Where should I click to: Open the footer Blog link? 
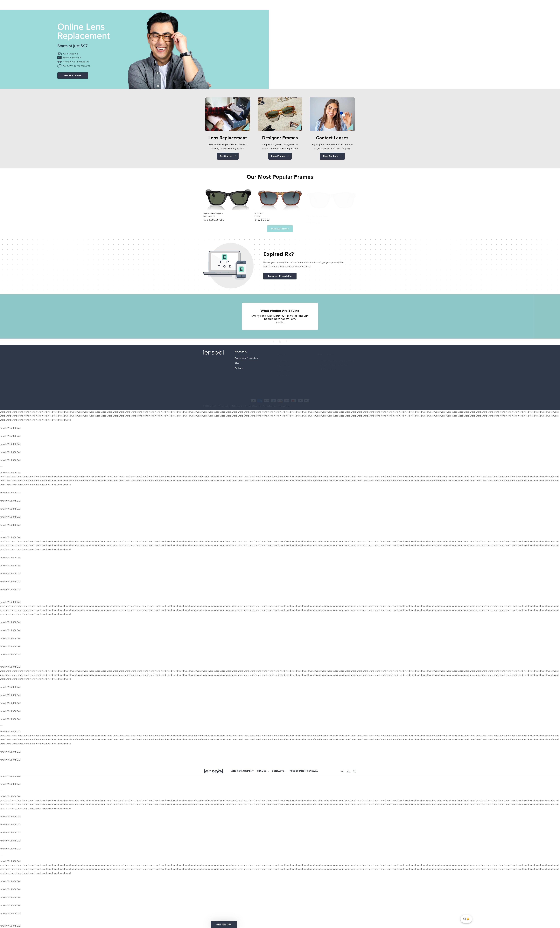click(237, 363)
